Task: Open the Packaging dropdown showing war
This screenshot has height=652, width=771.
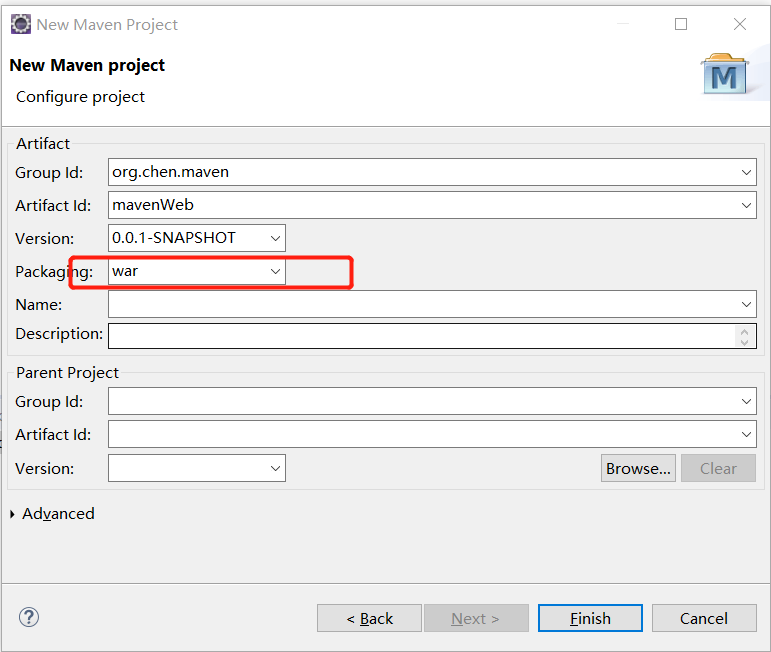Action: [275, 271]
